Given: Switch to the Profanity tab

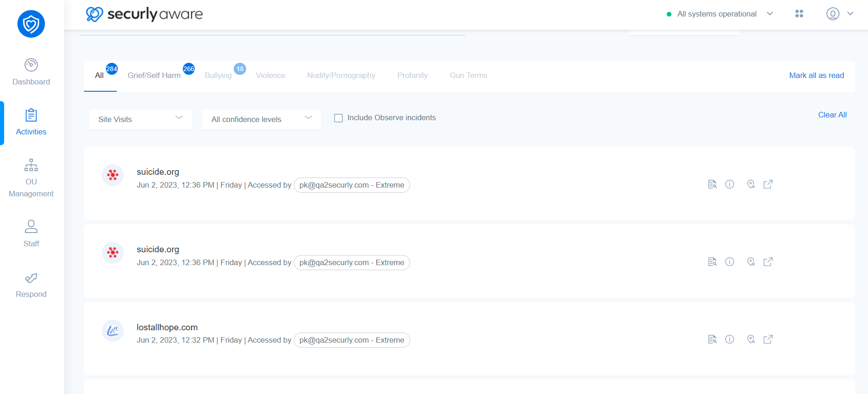Looking at the screenshot, I should point(412,76).
